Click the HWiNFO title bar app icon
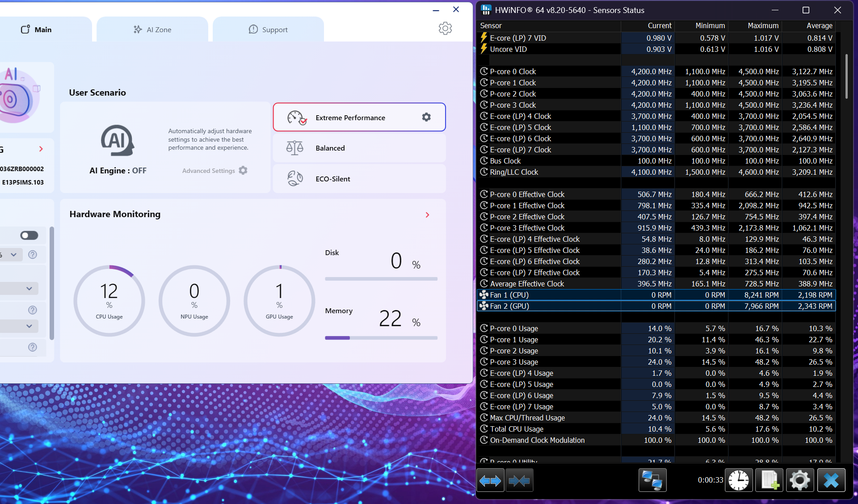 click(486, 10)
